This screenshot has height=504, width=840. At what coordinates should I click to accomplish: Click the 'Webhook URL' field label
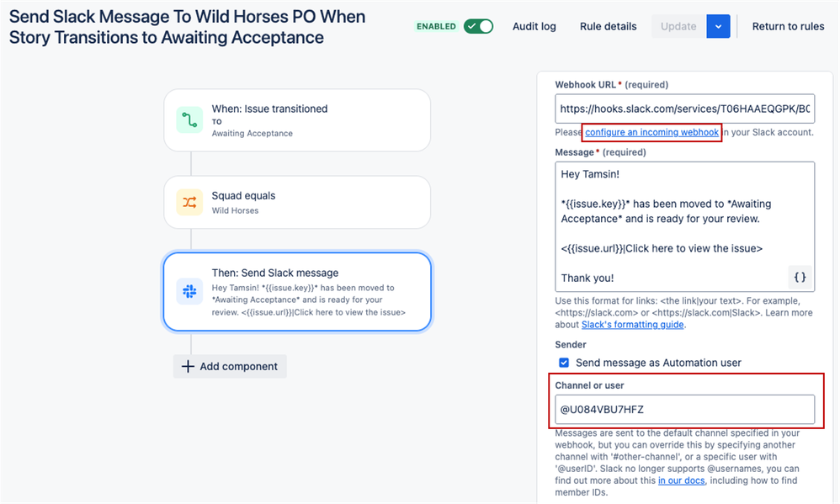[586, 85]
